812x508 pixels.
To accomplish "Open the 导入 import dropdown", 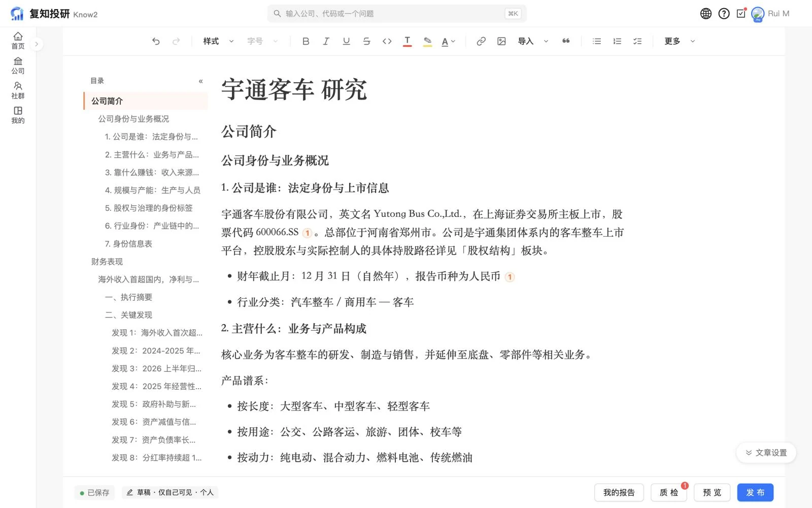I will 533,41.
